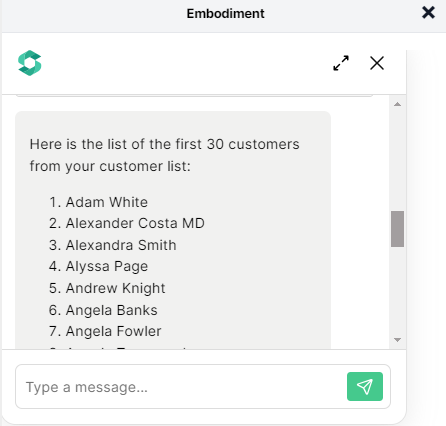Image resolution: width=446 pixels, height=426 pixels.
Task: Close the Embodiment panel with the bold X
Action: click(x=428, y=13)
